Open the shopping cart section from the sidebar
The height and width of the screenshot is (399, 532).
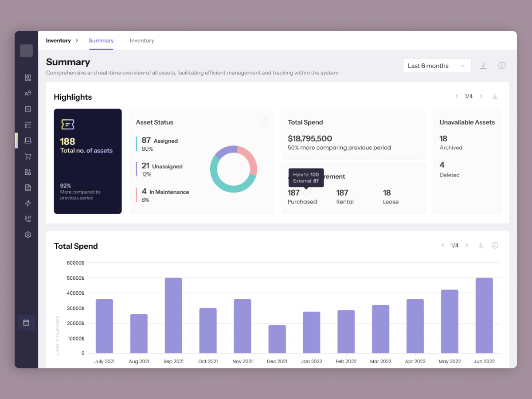coord(27,156)
